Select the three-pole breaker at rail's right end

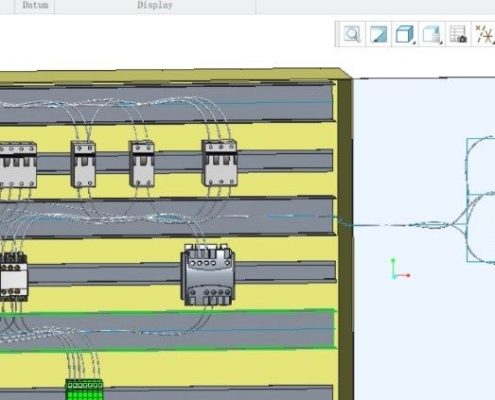coord(220,163)
